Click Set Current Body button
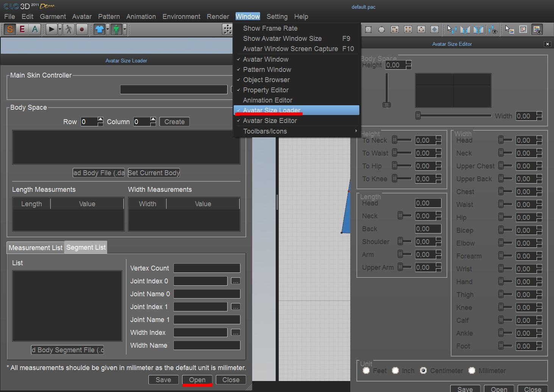554x392 pixels. [x=154, y=173]
